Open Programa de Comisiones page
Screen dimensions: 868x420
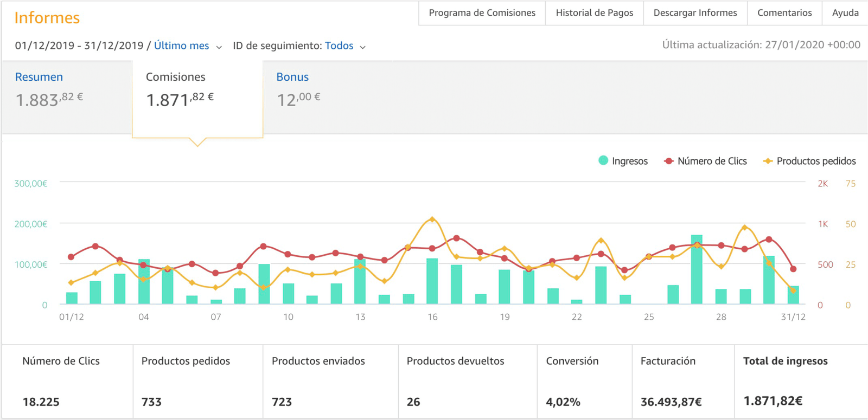[x=482, y=13]
